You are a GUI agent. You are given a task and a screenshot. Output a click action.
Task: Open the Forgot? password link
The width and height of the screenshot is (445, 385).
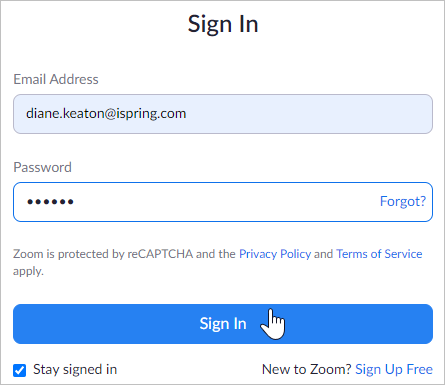pos(403,201)
